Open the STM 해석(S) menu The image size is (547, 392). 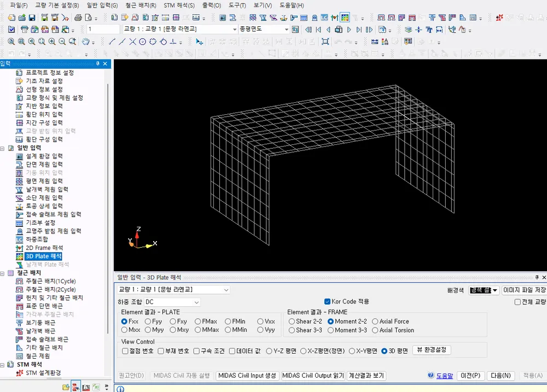click(x=179, y=5)
